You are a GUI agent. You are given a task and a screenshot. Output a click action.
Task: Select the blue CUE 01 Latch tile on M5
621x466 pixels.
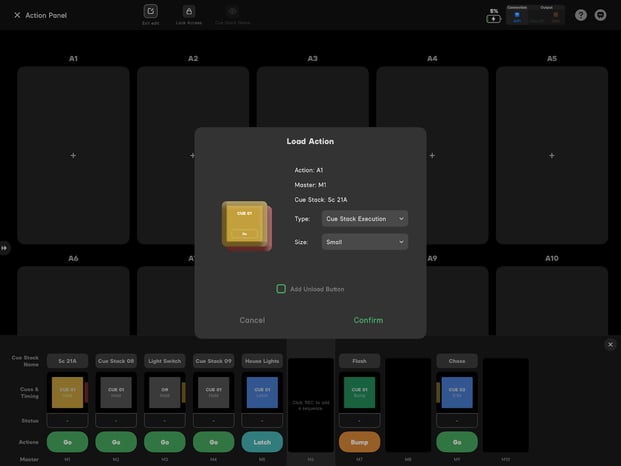pyautogui.click(x=262, y=392)
